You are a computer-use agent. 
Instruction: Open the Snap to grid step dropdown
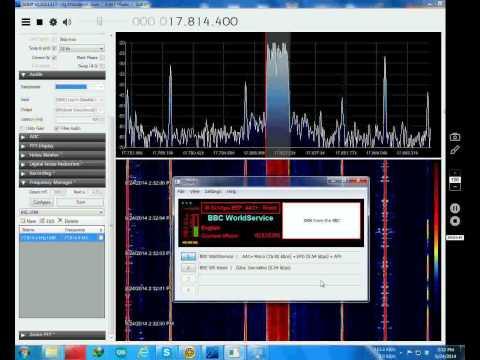(x=82, y=49)
